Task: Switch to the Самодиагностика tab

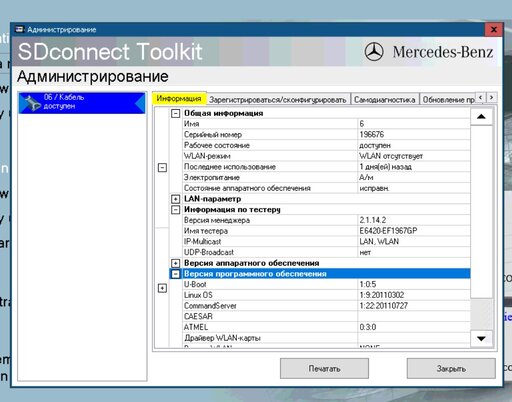Action: click(385, 99)
